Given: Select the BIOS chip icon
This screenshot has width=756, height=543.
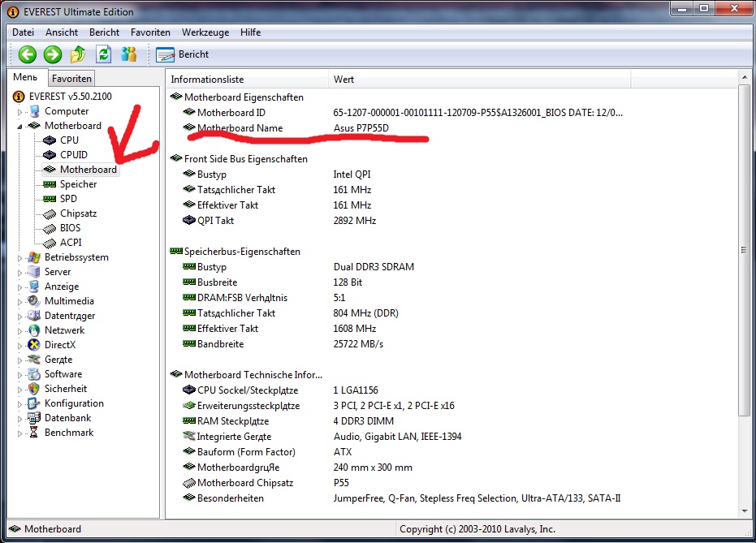Looking at the screenshot, I should (50, 228).
